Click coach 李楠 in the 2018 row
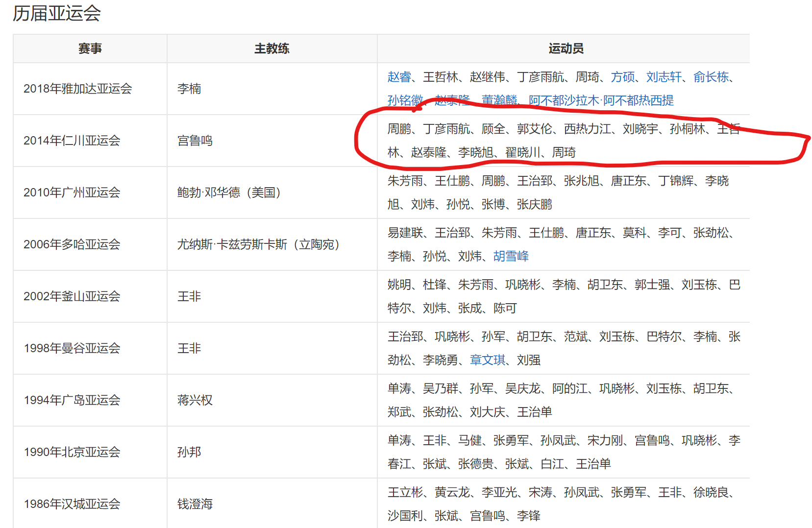The image size is (812, 528). point(189,89)
